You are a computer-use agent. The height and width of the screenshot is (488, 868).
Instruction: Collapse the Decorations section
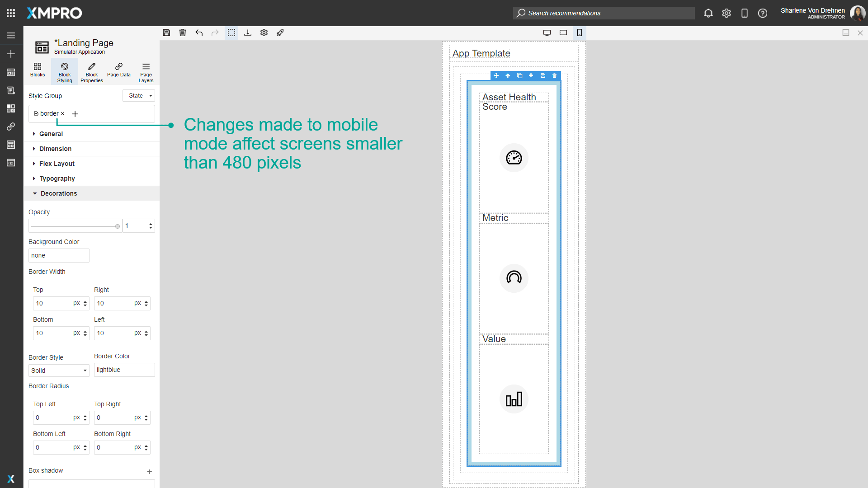(x=58, y=193)
